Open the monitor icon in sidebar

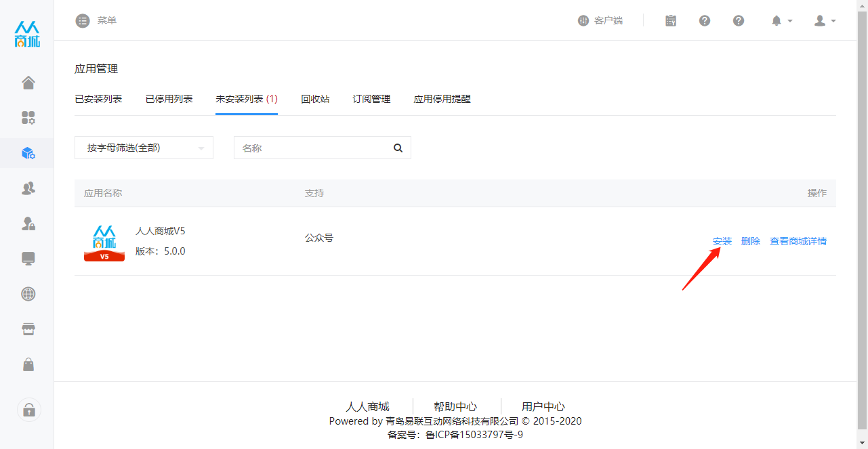coord(28,259)
